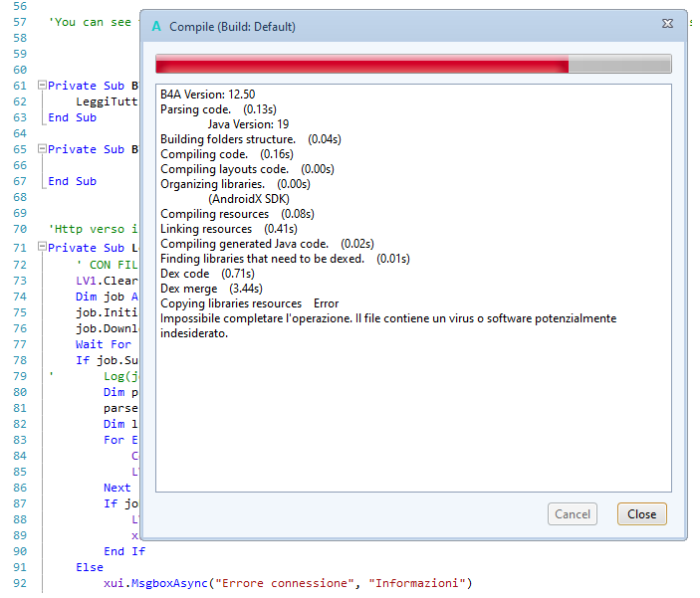Click the 'Impossibile completare l'operazione' error message
Viewport: 700px width, 598px height.
(388, 325)
